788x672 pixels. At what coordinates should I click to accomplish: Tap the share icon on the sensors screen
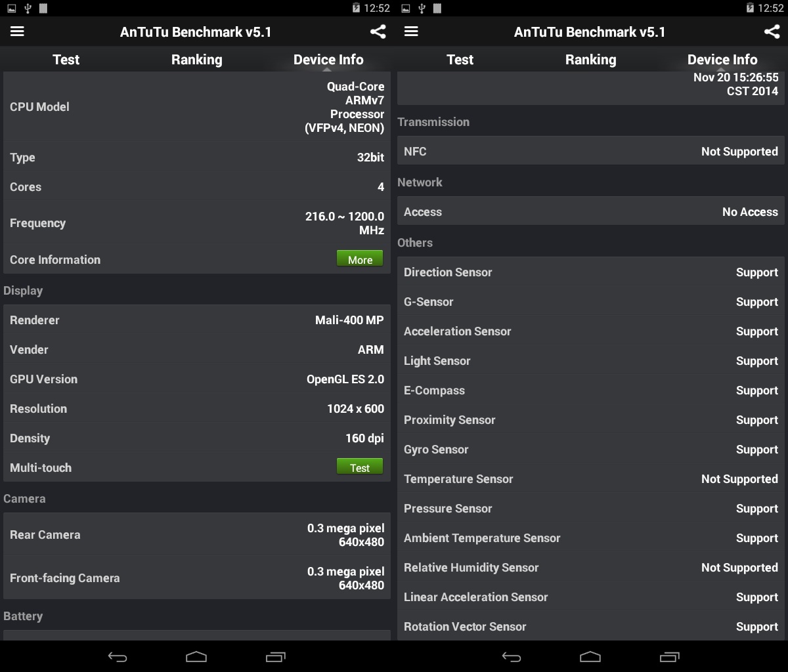coord(772,31)
